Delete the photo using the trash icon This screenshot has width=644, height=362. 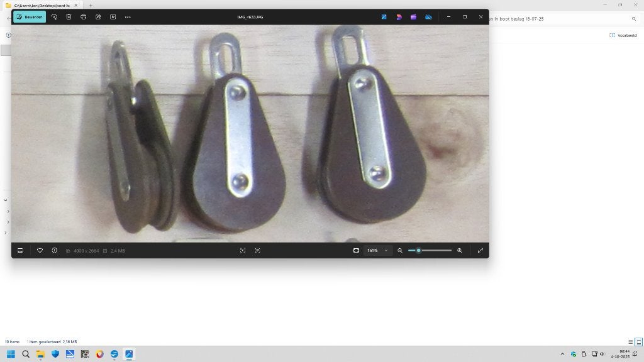pos(69,17)
